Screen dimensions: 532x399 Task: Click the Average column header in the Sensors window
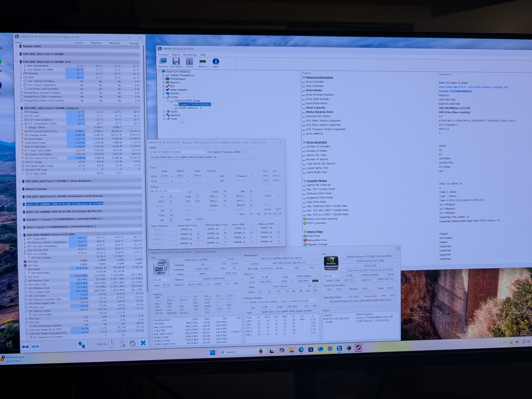(x=134, y=43)
